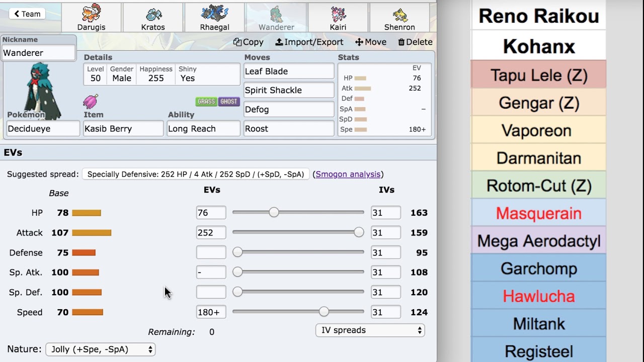Screen dimensions: 644x362
Task: Click the HP EV slider handle
Action: [x=274, y=212]
